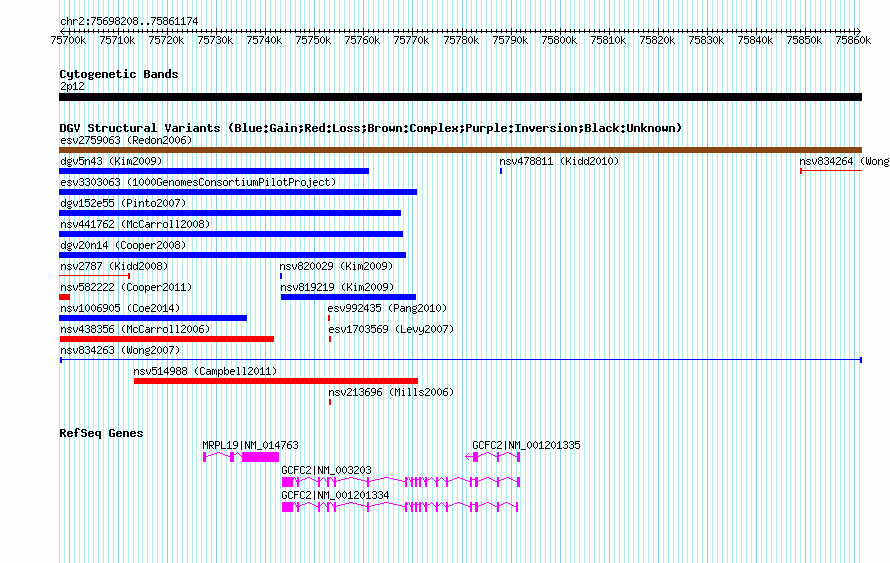Click the short red nsv582222 loss bar
Screen dimensions: 890x563
65,297
